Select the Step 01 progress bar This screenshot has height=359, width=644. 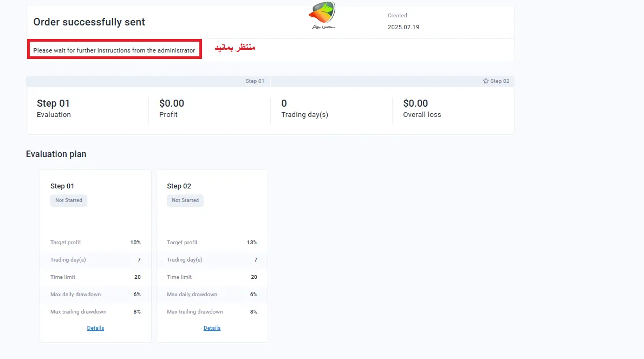pyautogui.click(x=146, y=81)
